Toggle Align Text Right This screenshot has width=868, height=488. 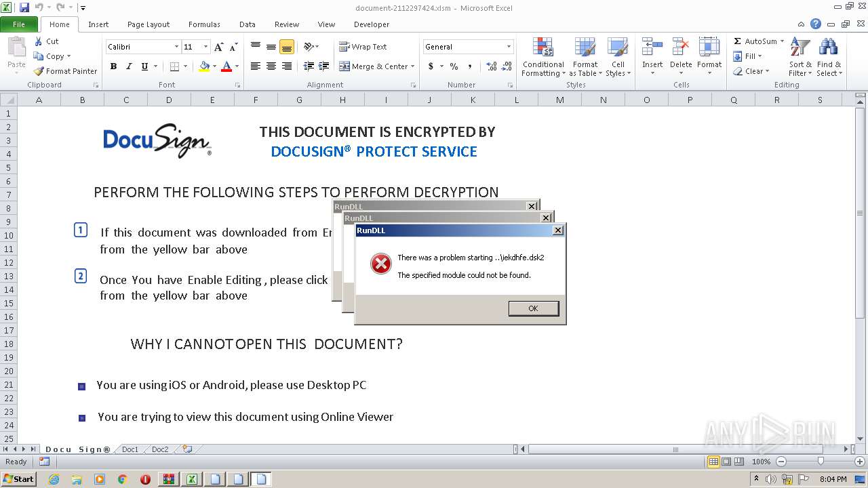tap(287, 66)
